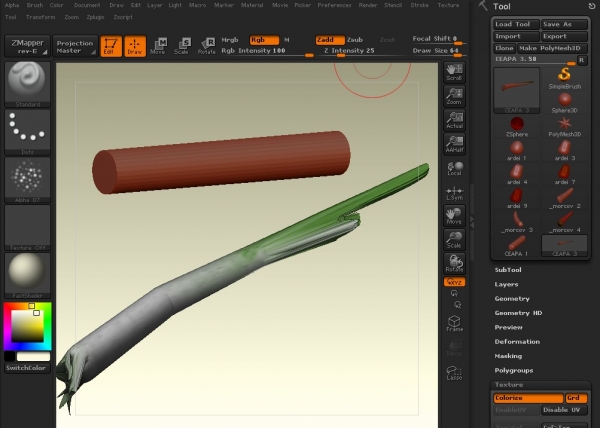Image resolution: width=600 pixels, height=428 pixels.
Task: Open the Dots stroke picker
Action: click(x=27, y=132)
